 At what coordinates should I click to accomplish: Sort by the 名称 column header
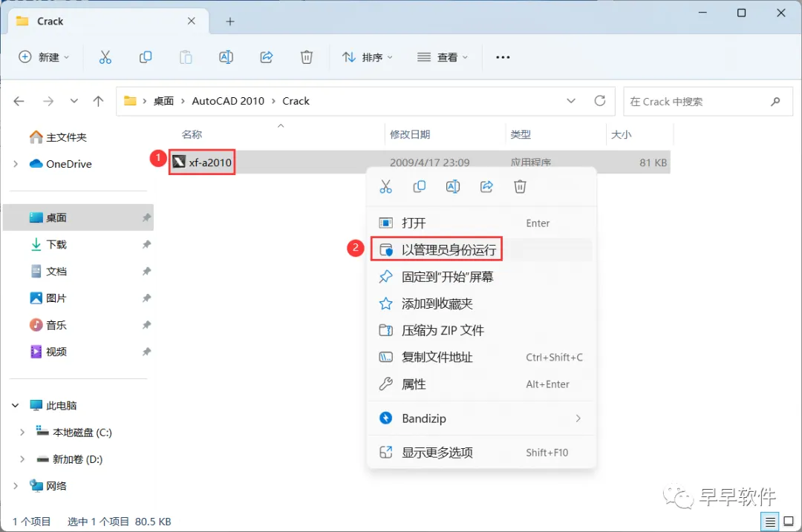click(192, 134)
